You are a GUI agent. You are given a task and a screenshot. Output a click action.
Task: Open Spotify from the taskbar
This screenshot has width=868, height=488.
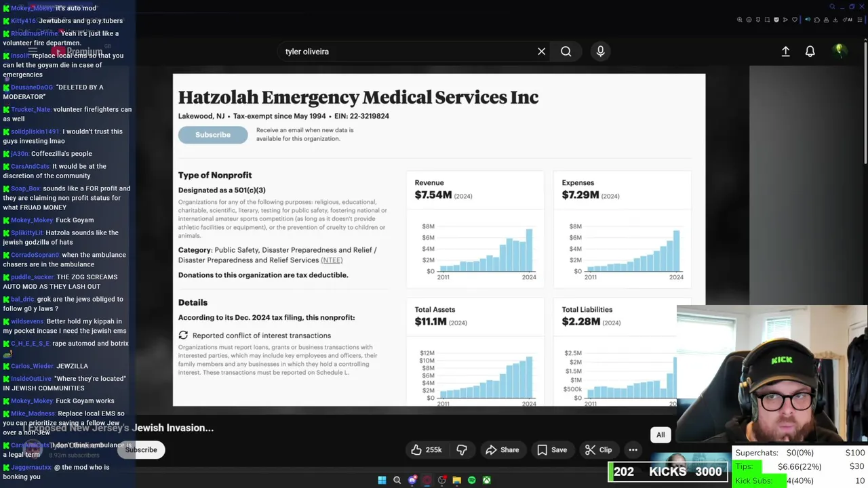tap(472, 480)
